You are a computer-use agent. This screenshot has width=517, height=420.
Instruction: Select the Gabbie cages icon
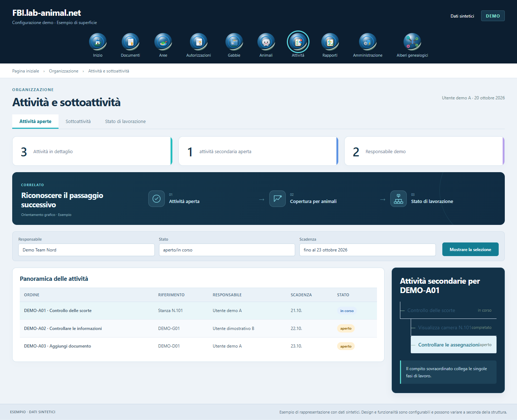pyautogui.click(x=234, y=42)
